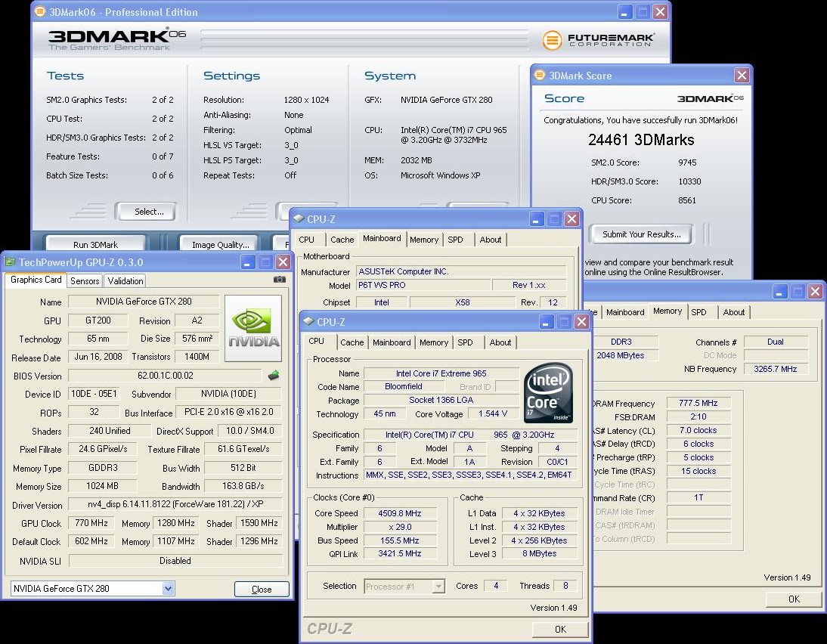This screenshot has width=827, height=644.
Task: Click the 3DMark06 title bar icon
Action: (39, 11)
